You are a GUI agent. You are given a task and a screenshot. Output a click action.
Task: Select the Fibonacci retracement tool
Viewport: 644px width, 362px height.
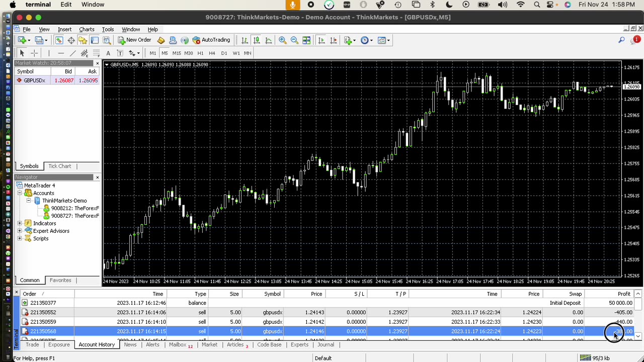(x=96, y=53)
